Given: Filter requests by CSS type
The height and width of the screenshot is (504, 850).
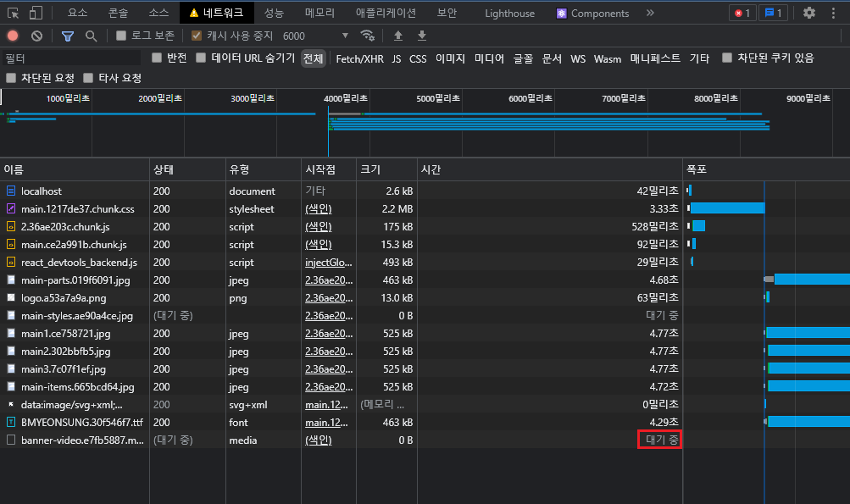Looking at the screenshot, I should click(418, 58).
